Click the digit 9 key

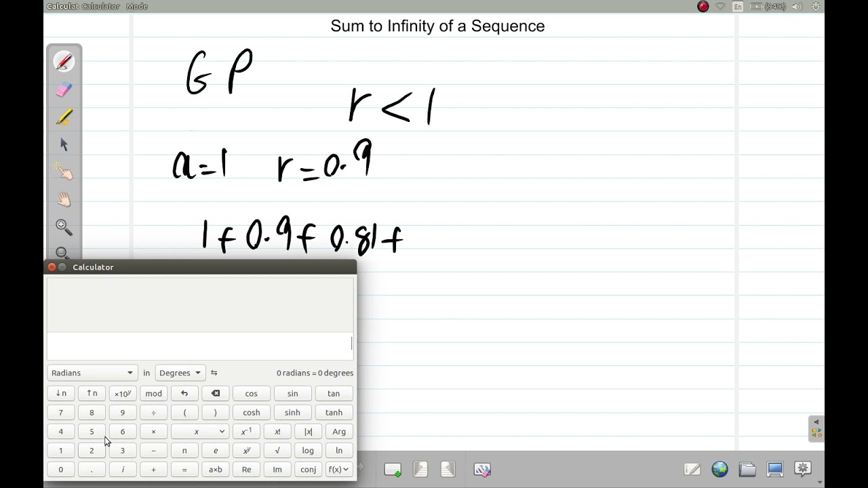(x=123, y=412)
